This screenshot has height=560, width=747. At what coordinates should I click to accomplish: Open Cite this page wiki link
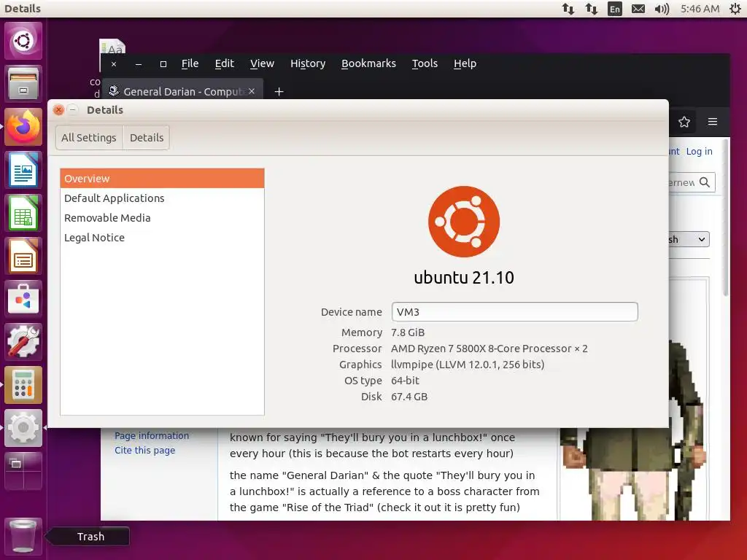[145, 451]
